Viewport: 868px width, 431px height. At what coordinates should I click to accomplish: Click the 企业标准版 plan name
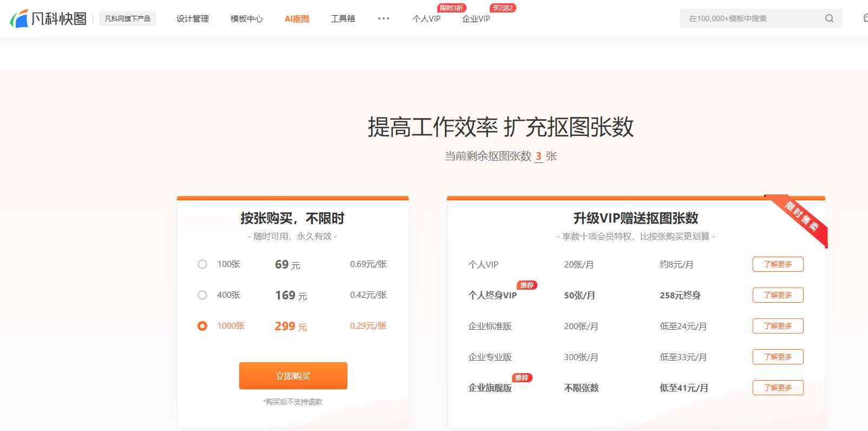(x=490, y=326)
